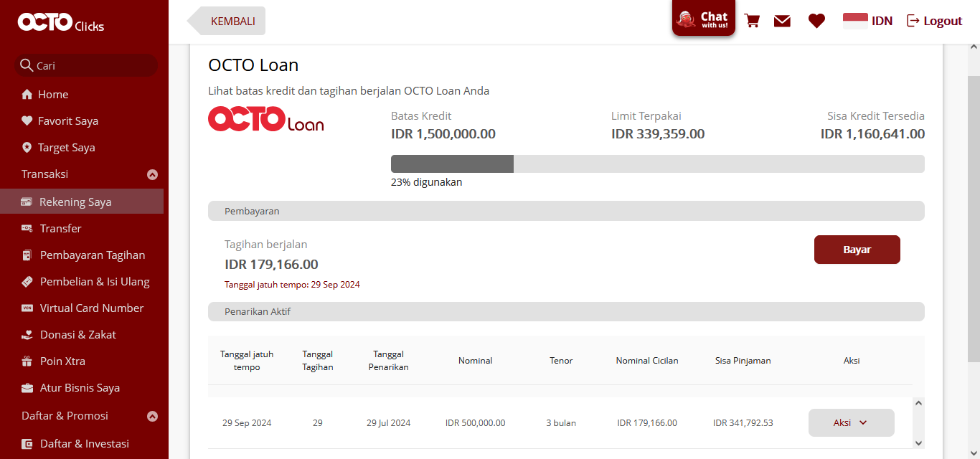
Task: Open Daftar & Investasi menu item
Action: tap(84, 444)
